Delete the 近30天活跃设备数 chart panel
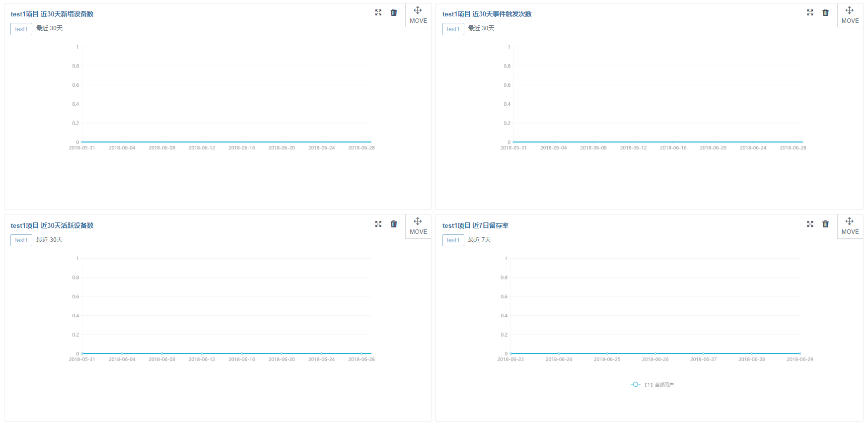868x427 pixels. pyautogui.click(x=394, y=224)
